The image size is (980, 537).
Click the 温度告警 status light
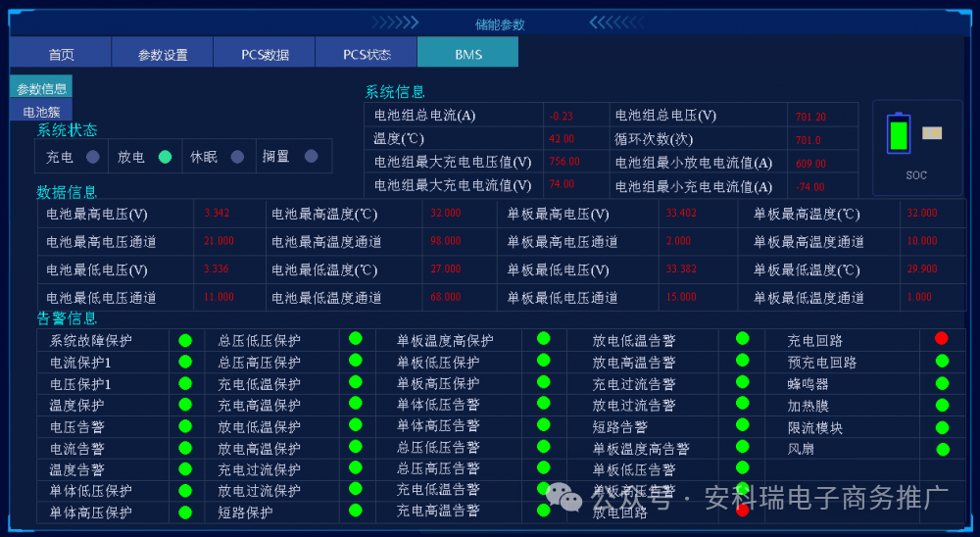(x=185, y=468)
